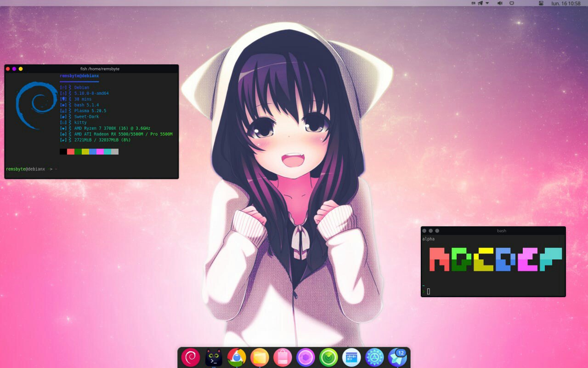
Task: Click the Telegram tray icon in top panel
Action: 480,3
